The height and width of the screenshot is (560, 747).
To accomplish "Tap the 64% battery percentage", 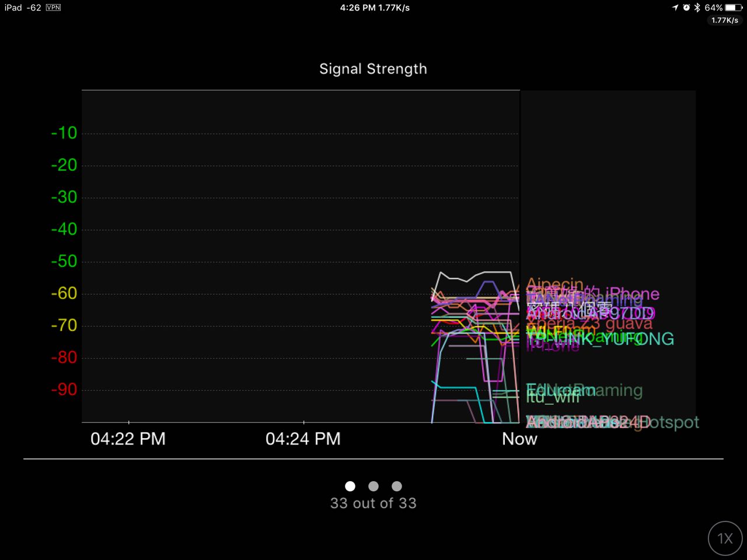I will tap(714, 8).
